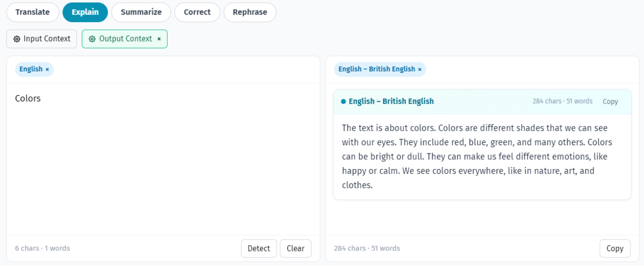Open the Summarize mode tab
The height and width of the screenshot is (266, 644).
[141, 12]
